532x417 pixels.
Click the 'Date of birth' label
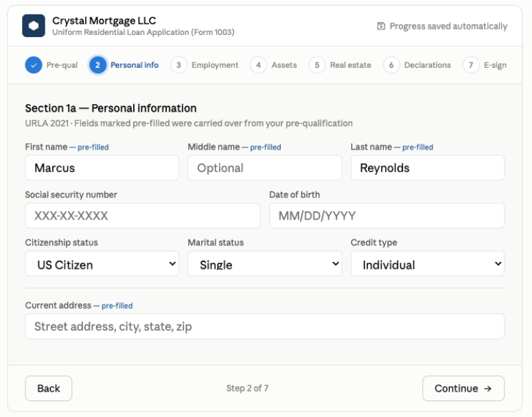[x=294, y=195]
